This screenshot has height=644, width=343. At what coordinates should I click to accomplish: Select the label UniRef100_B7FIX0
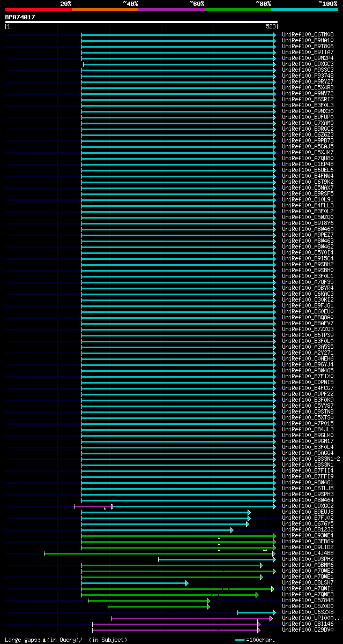(x=308, y=376)
